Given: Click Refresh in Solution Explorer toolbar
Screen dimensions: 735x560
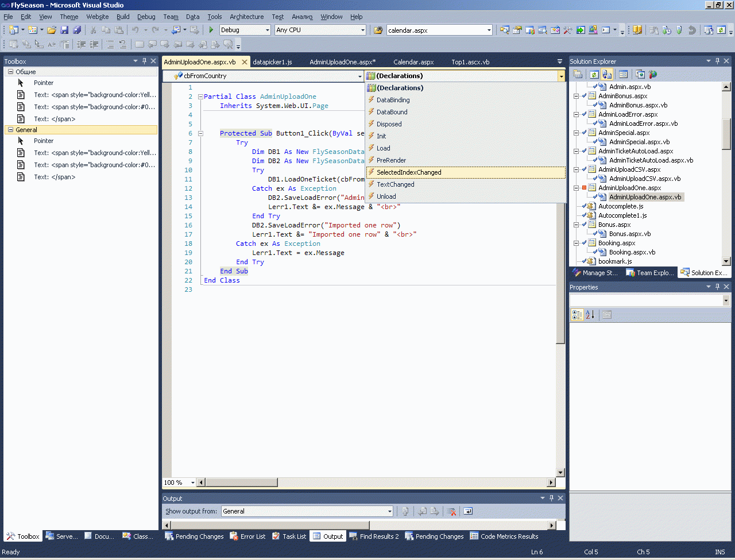Looking at the screenshot, I should (594, 74).
